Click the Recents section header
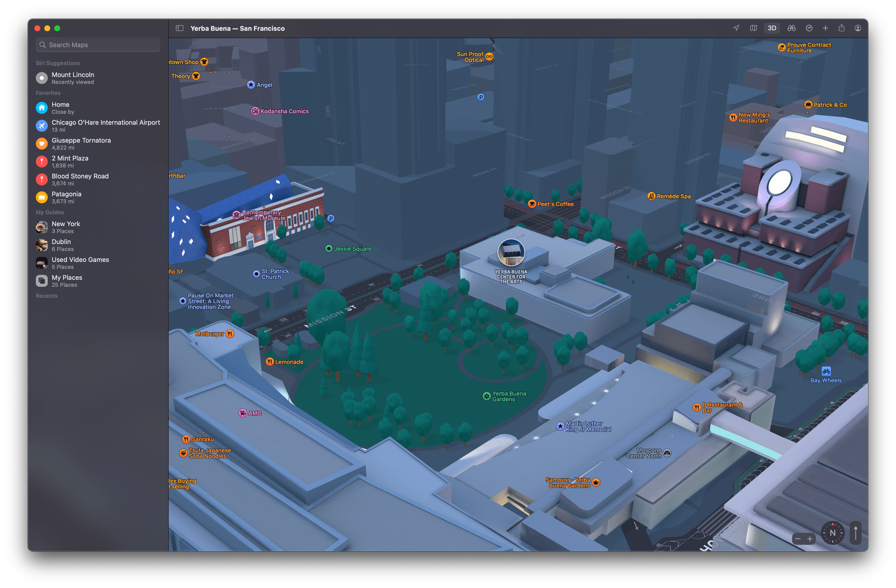Screen dimensions: 896x588 (46, 296)
